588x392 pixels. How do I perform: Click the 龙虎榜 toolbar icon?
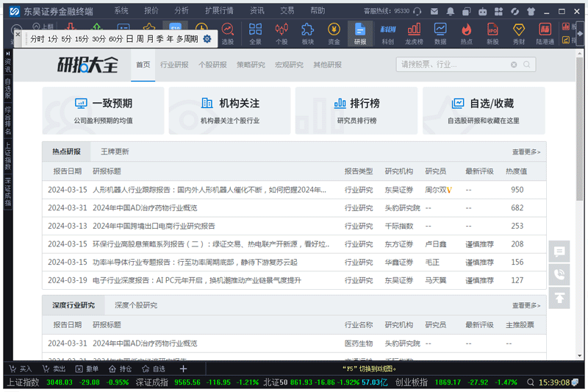point(413,33)
